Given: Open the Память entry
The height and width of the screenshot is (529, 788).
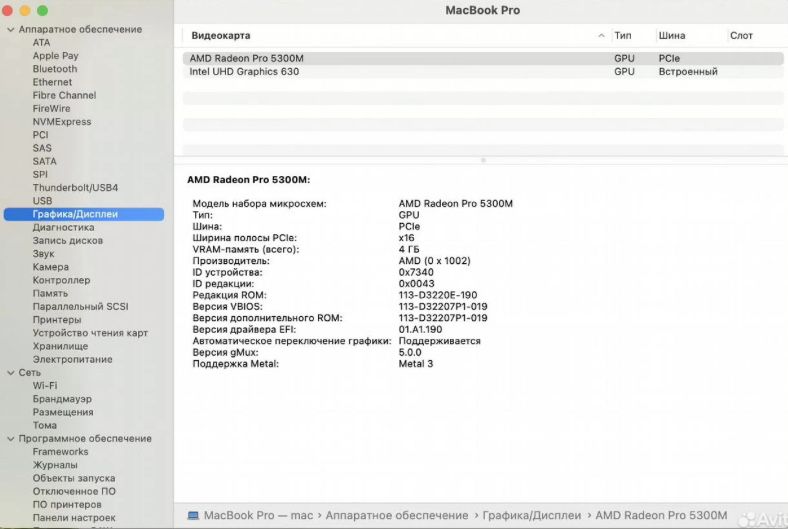Looking at the screenshot, I should [x=50, y=293].
